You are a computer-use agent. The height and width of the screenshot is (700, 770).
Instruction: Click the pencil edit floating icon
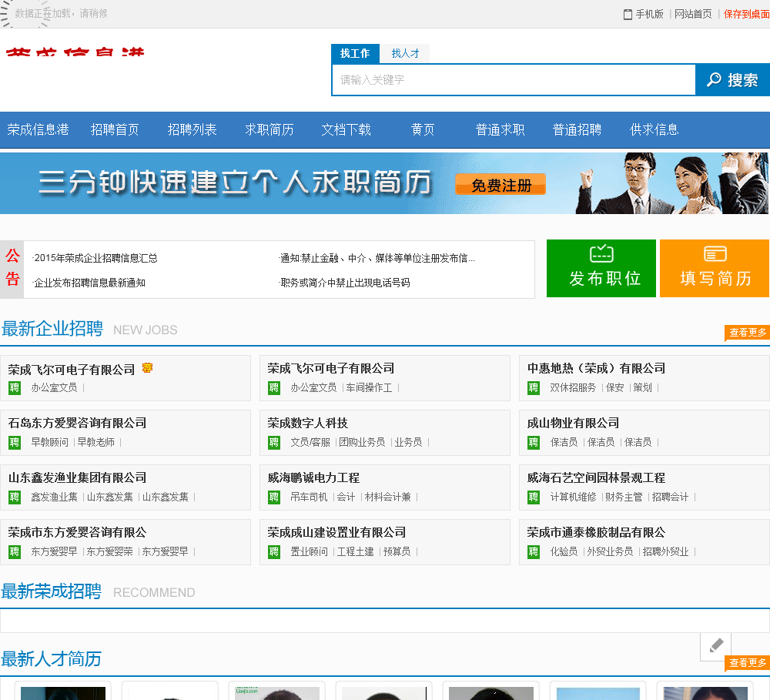pos(716,646)
